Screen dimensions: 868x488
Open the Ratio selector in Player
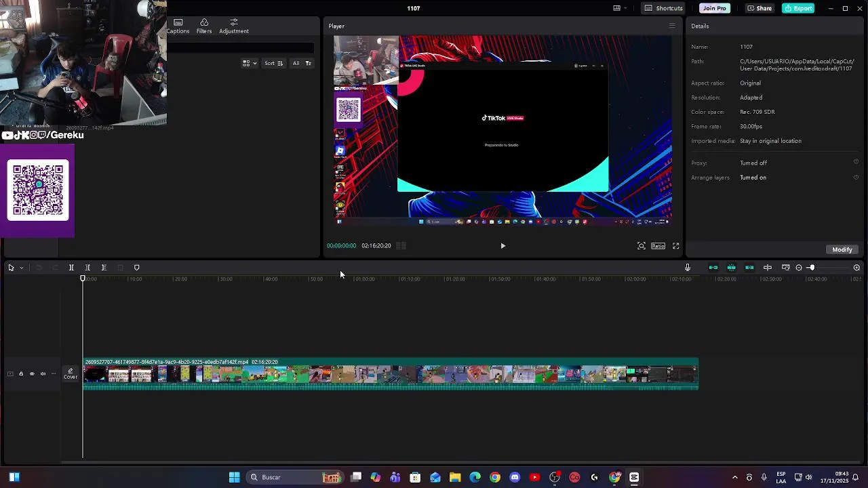point(658,246)
